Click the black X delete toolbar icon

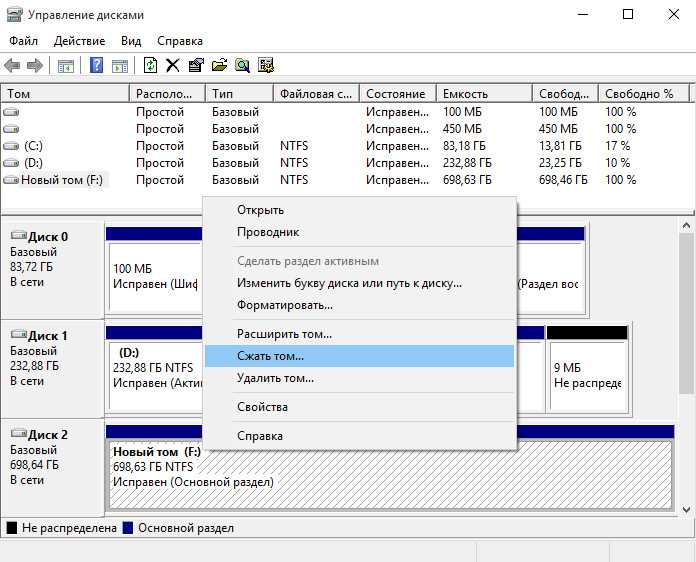173,65
